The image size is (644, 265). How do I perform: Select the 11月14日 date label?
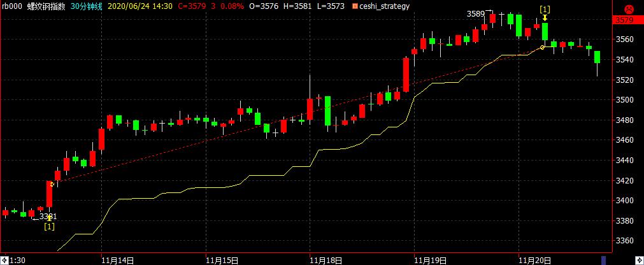117,260
